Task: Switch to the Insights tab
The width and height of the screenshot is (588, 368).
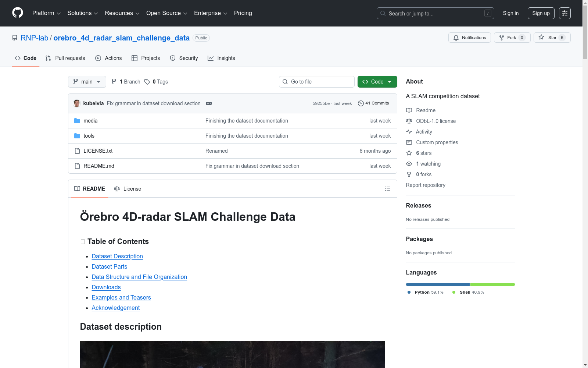Action: point(221,58)
